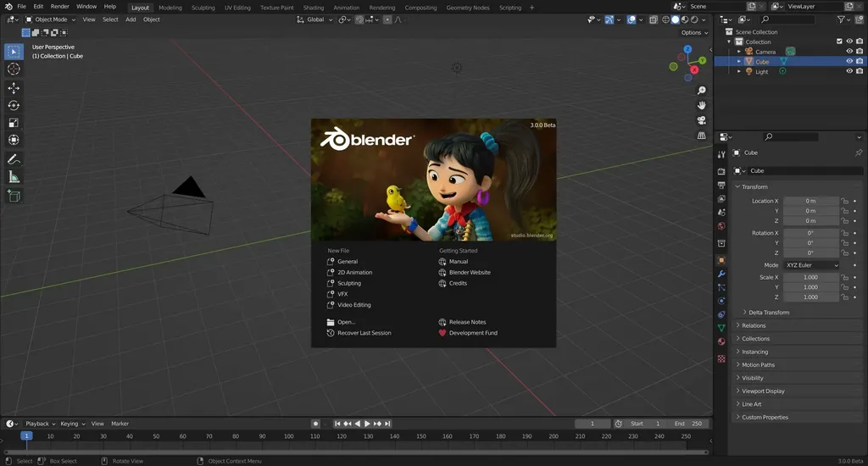
Task: Open the Output properties tab icon
Action: pos(721,186)
